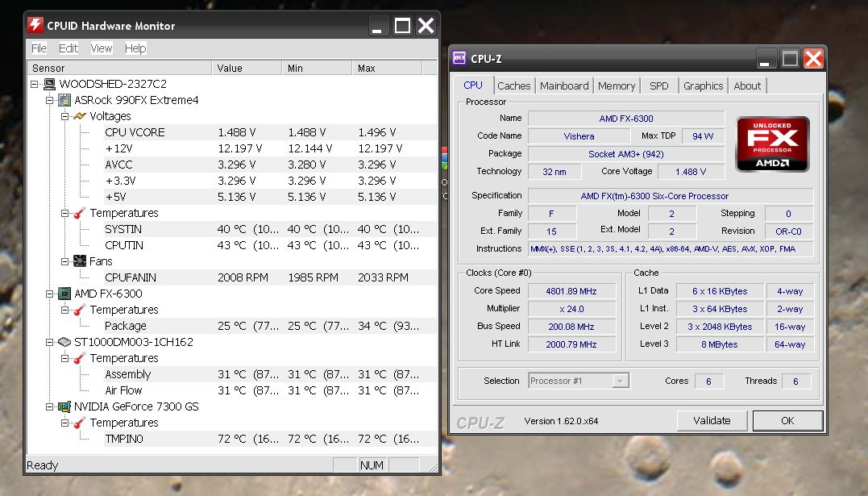Viewport: 868px width, 496px height.
Task: Collapse the NVIDIA GeForce 7300 GS node
Action: pyautogui.click(x=49, y=406)
